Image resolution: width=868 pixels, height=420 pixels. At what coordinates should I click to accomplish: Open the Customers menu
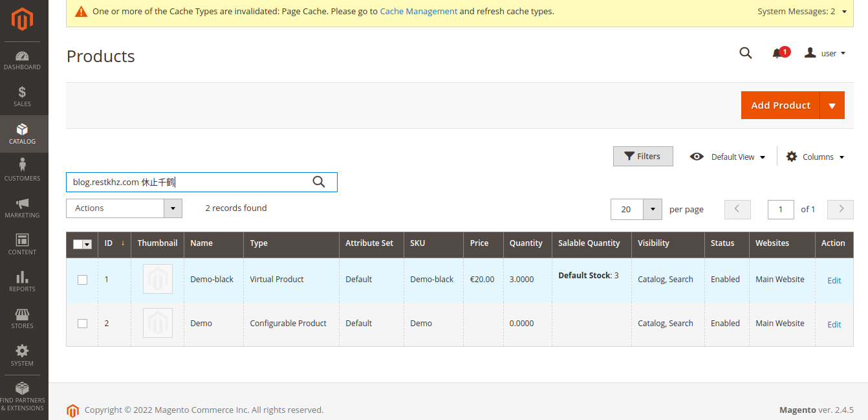click(22, 171)
